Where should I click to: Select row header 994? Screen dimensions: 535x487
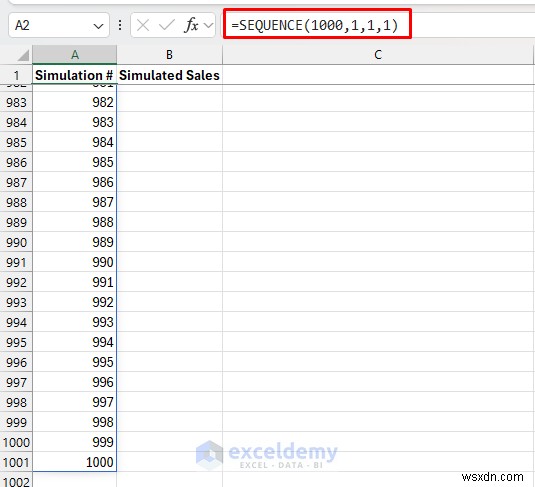[16, 322]
